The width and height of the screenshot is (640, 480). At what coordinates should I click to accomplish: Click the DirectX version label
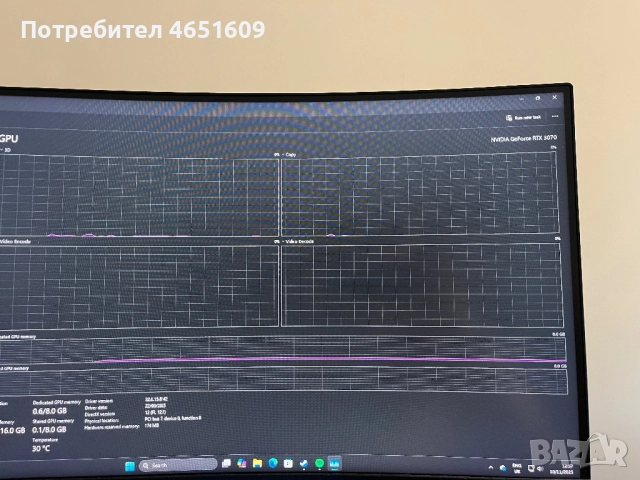[x=100, y=414]
